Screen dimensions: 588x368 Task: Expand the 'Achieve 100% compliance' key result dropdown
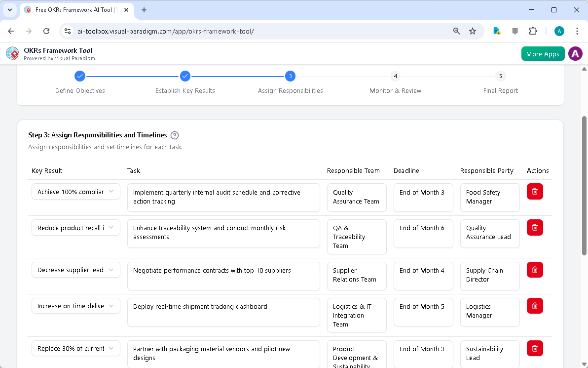pos(75,192)
